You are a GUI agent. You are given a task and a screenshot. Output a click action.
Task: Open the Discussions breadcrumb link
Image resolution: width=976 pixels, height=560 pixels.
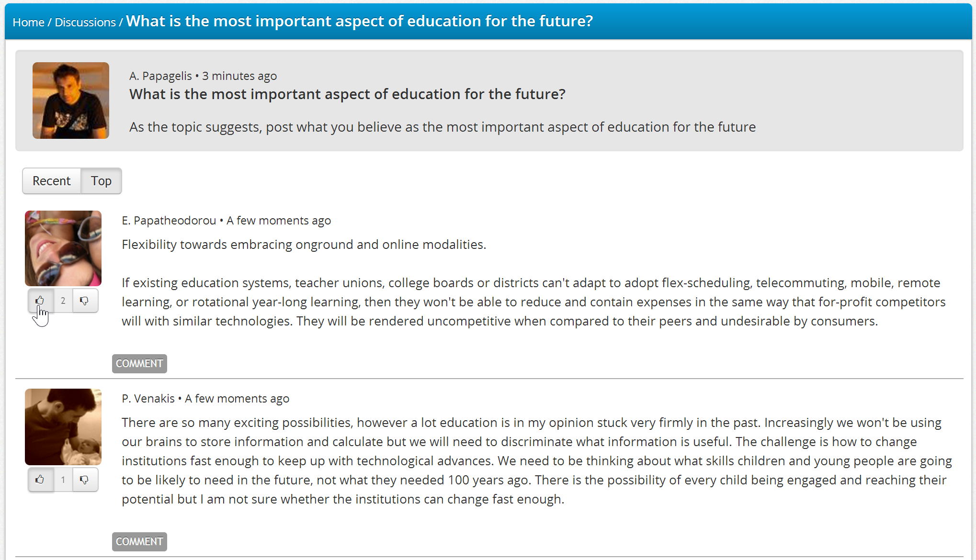point(85,22)
